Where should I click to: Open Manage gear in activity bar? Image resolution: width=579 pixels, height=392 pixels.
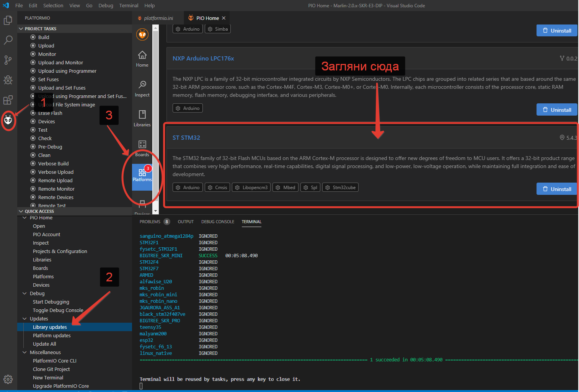(x=8, y=379)
